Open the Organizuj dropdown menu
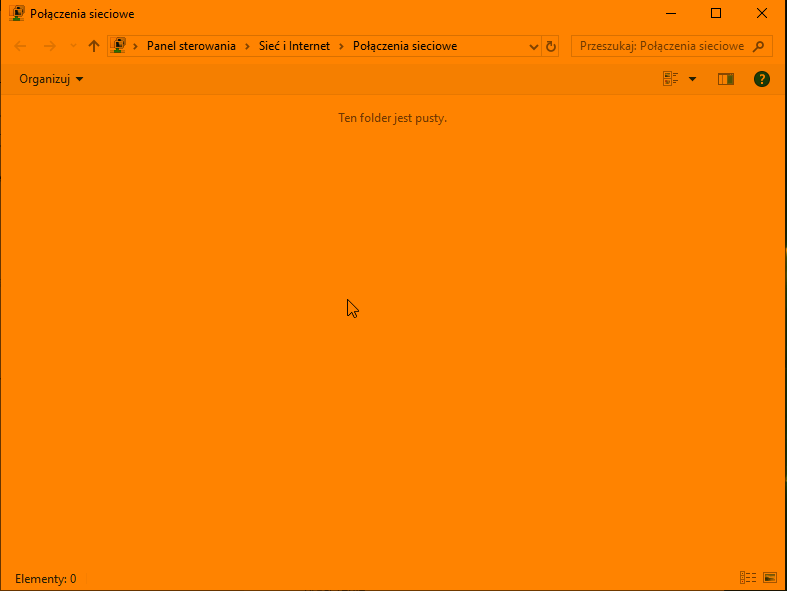 pyautogui.click(x=51, y=79)
